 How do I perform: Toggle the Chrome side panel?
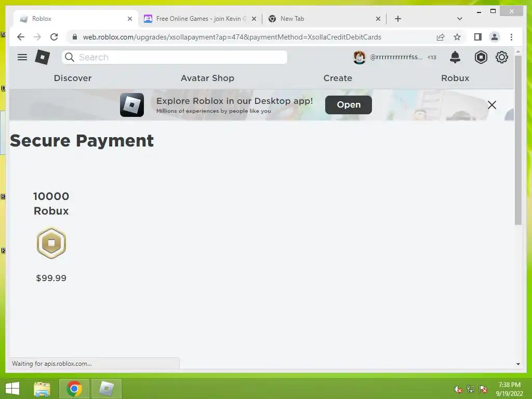click(478, 37)
